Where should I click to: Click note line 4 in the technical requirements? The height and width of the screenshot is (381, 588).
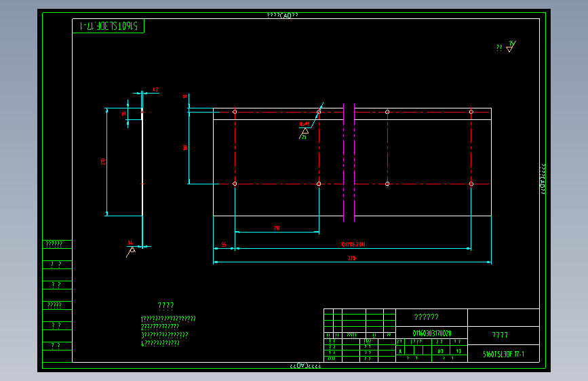point(160,343)
